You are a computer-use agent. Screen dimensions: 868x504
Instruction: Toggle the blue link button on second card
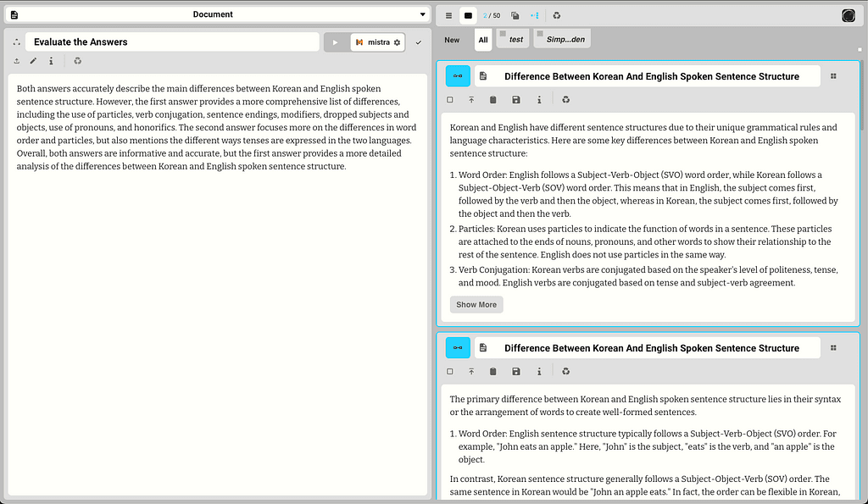tap(458, 348)
